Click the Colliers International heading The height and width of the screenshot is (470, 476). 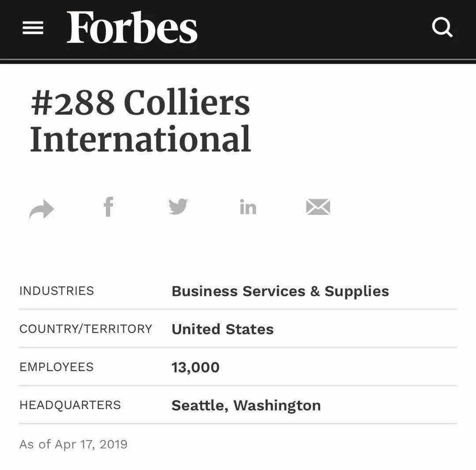(x=140, y=120)
